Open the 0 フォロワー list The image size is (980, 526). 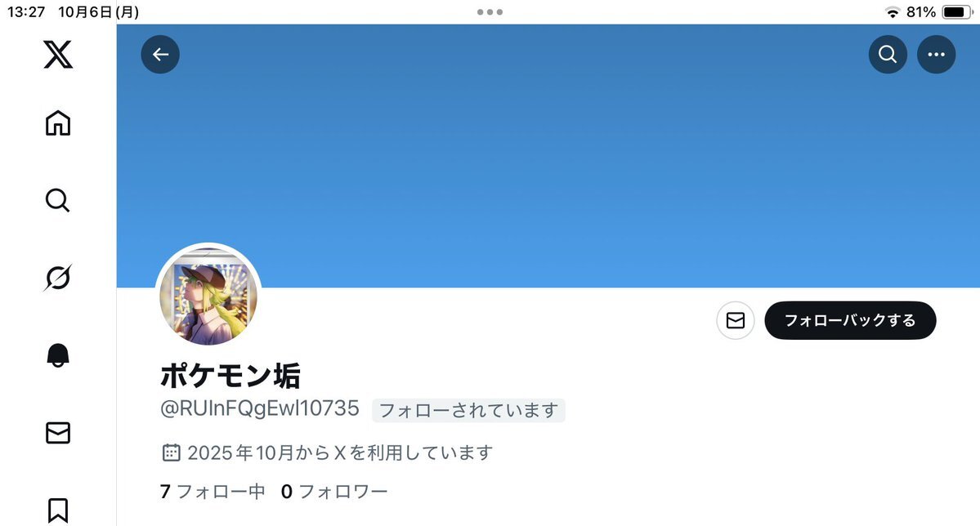click(334, 492)
